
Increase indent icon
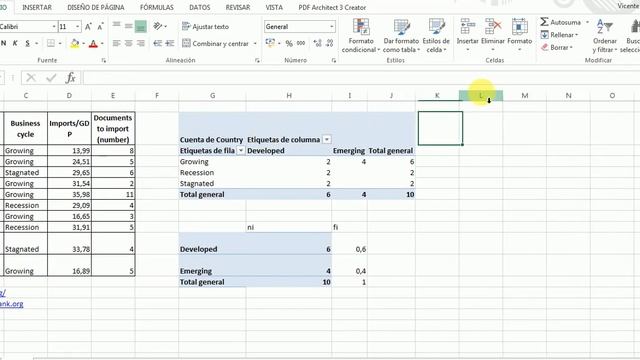(x=170, y=43)
